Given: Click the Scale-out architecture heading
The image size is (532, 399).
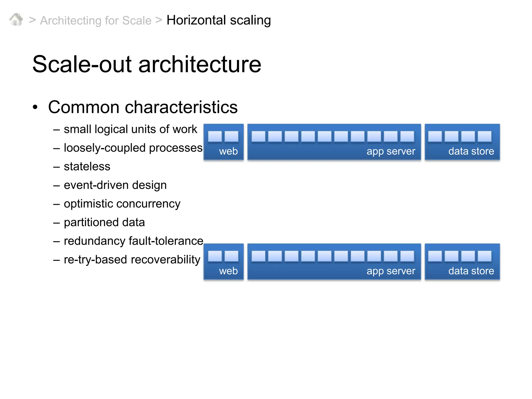Looking at the screenshot, I should (x=147, y=64).
